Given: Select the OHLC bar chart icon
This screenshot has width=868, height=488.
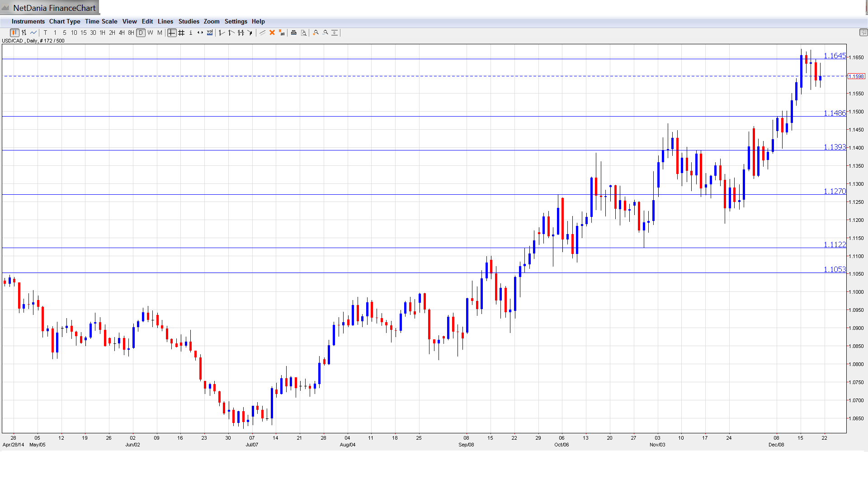Looking at the screenshot, I should [x=24, y=33].
